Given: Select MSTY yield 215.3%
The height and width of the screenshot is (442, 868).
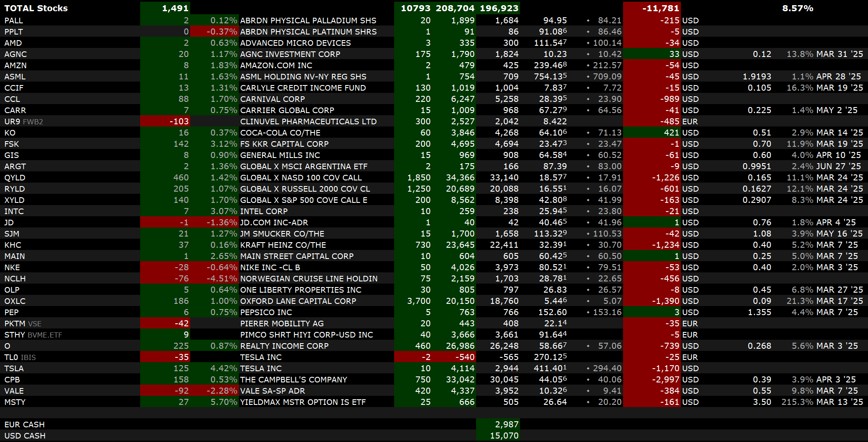Looking at the screenshot, I should tap(797, 402).
